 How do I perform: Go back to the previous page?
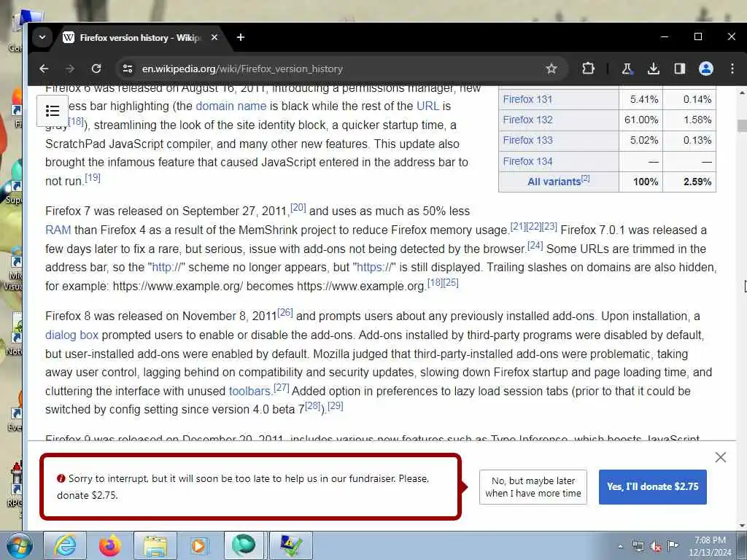pos(44,69)
